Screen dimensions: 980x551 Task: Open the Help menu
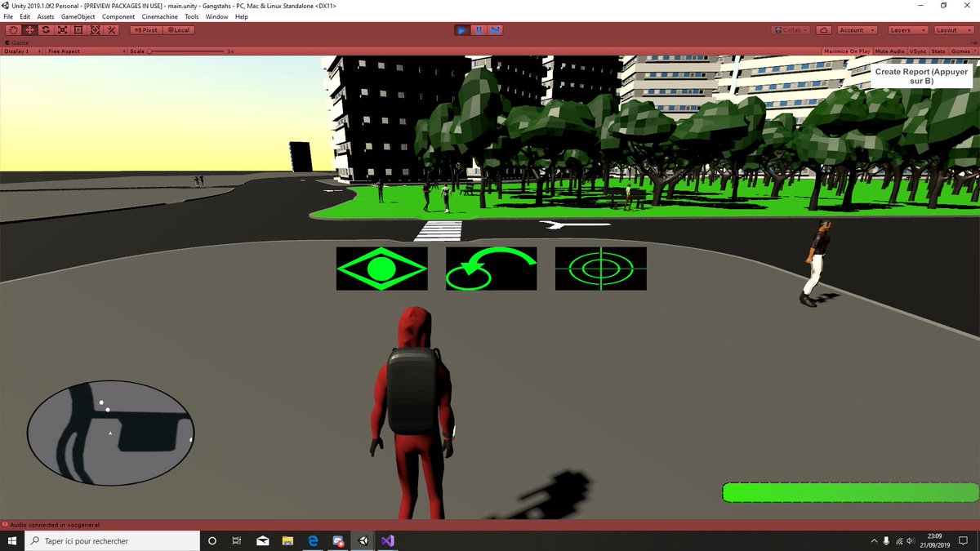click(242, 16)
